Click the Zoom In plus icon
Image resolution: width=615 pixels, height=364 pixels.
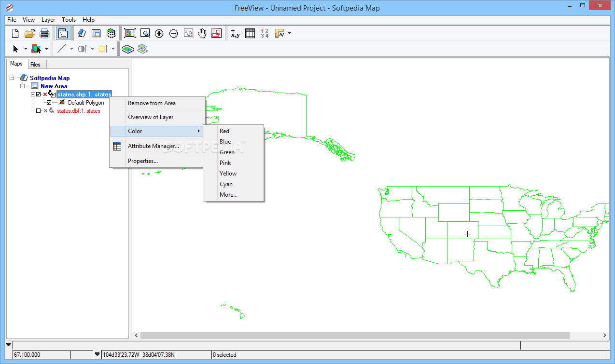tap(159, 33)
